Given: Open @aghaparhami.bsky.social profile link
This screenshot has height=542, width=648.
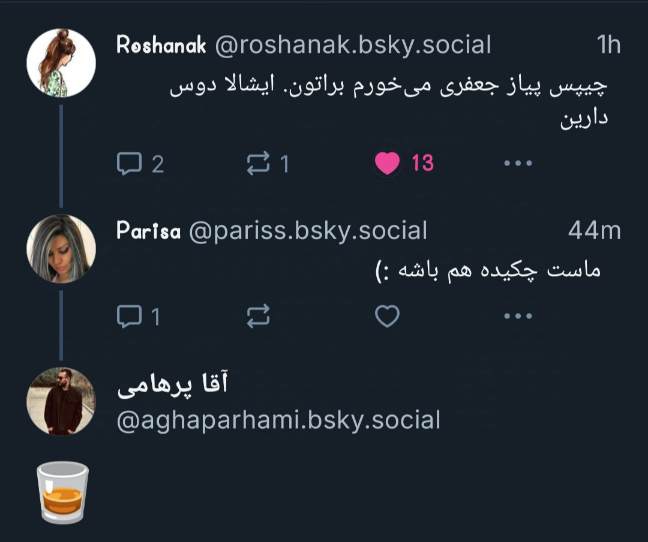Looking at the screenshot, I should [x=279, y=420].
